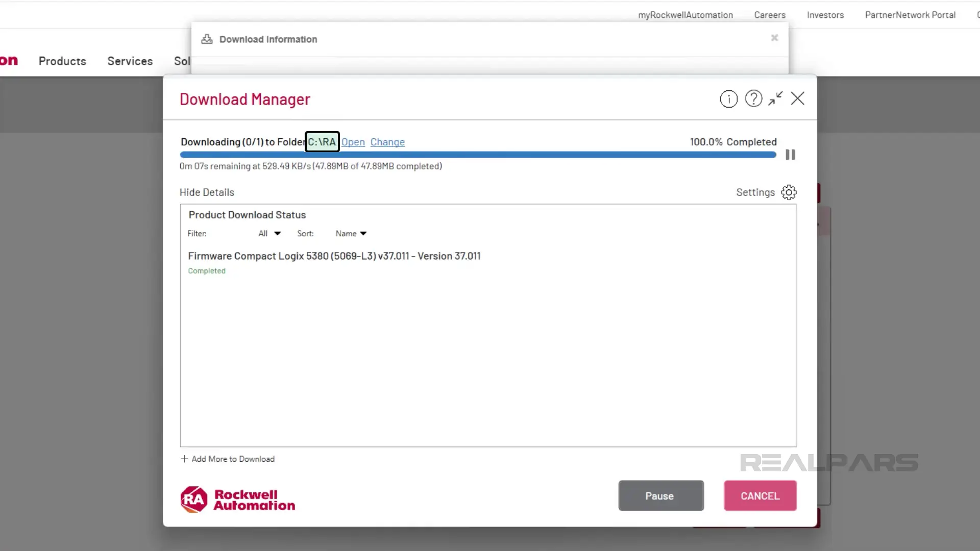Open the Download Manager help icon
This screenshot has height=551, width=980.
(x=753, y=99)
